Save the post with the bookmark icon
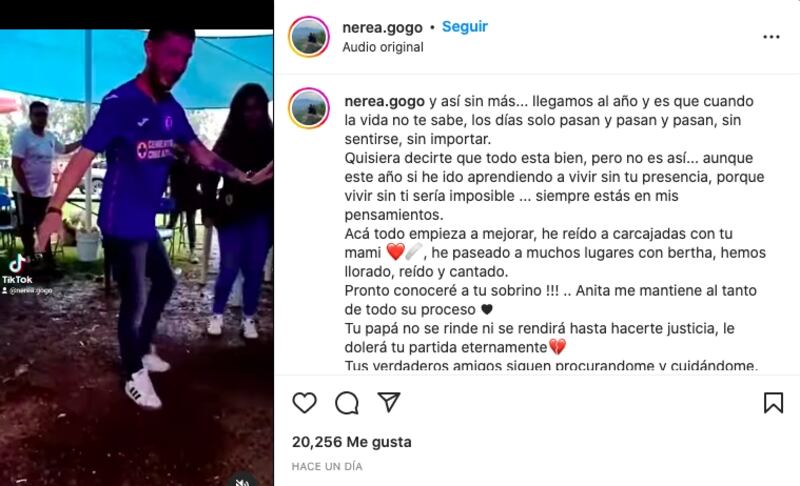 click(x=773, y=402)
